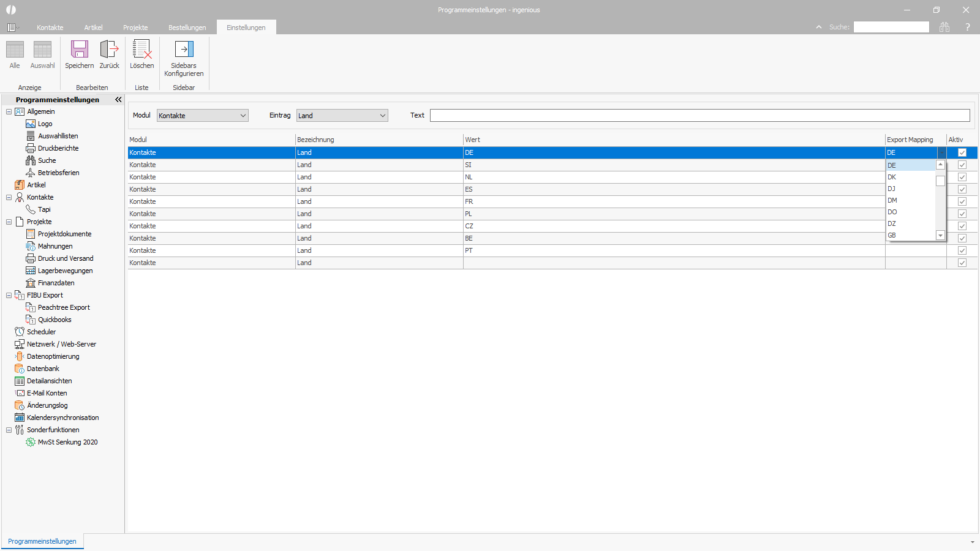Open Peachtree Export settings
Viewport: 980px width, 551px height.
tap(64, 307)
